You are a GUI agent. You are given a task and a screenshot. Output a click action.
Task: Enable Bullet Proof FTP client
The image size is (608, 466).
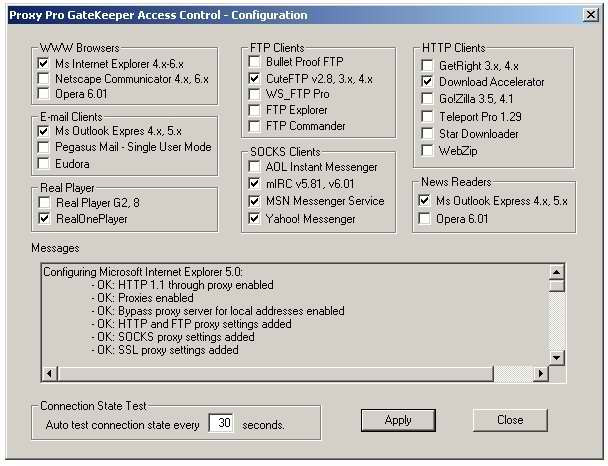(254, 62)
